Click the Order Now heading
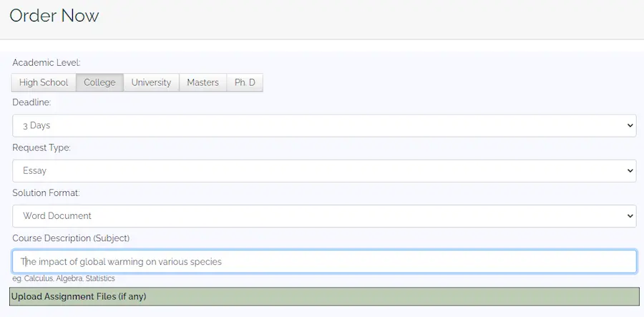 click(x=54, y=16)
